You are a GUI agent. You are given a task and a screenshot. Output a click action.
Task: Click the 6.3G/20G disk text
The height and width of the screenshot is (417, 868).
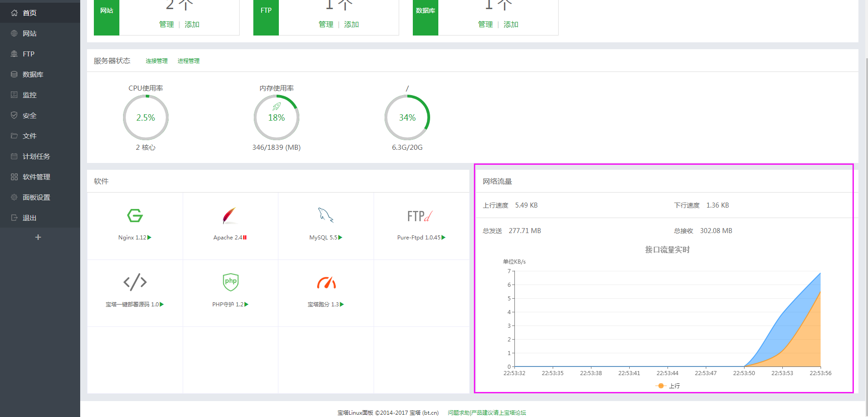click(407, 147)
